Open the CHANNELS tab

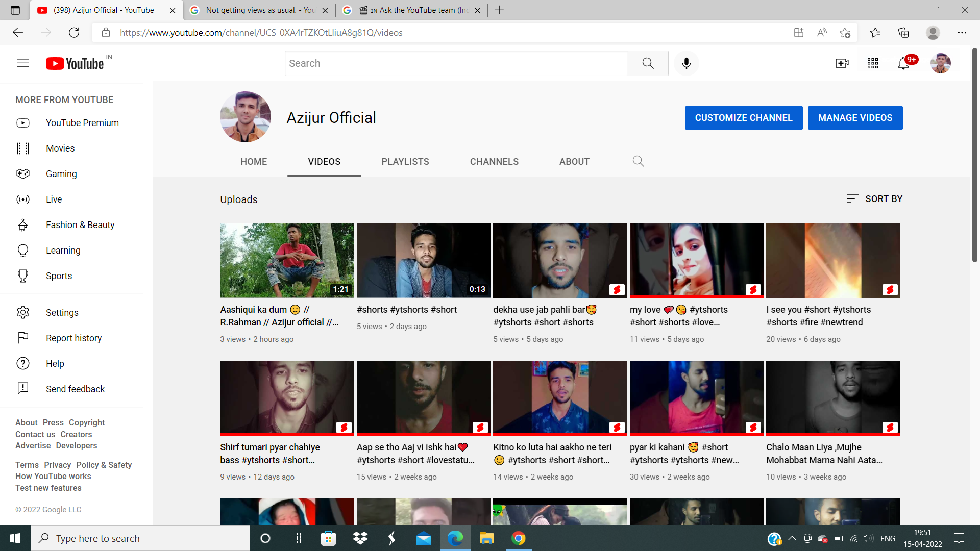[x=494, y=162]
